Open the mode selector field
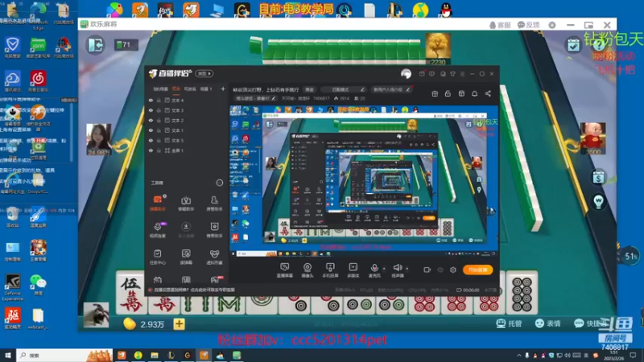644x362 pixels. point(345,89)
